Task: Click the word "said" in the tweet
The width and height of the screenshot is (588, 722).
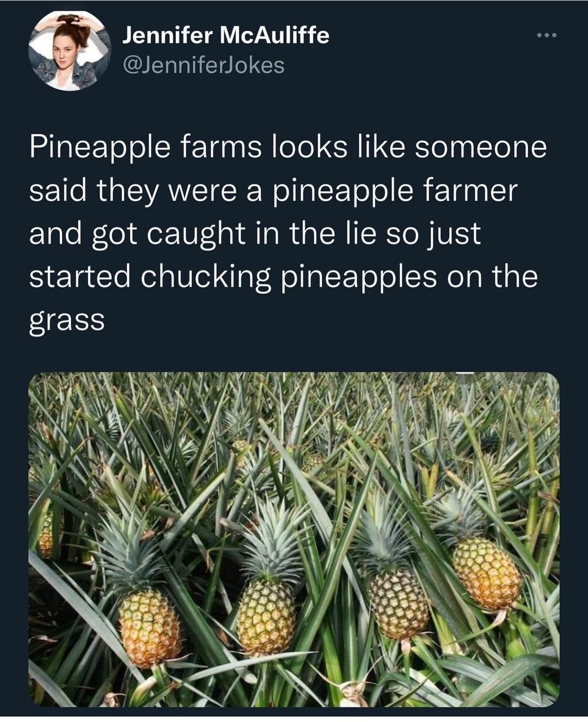Action: pyautogui.click(x=58, y=191)
